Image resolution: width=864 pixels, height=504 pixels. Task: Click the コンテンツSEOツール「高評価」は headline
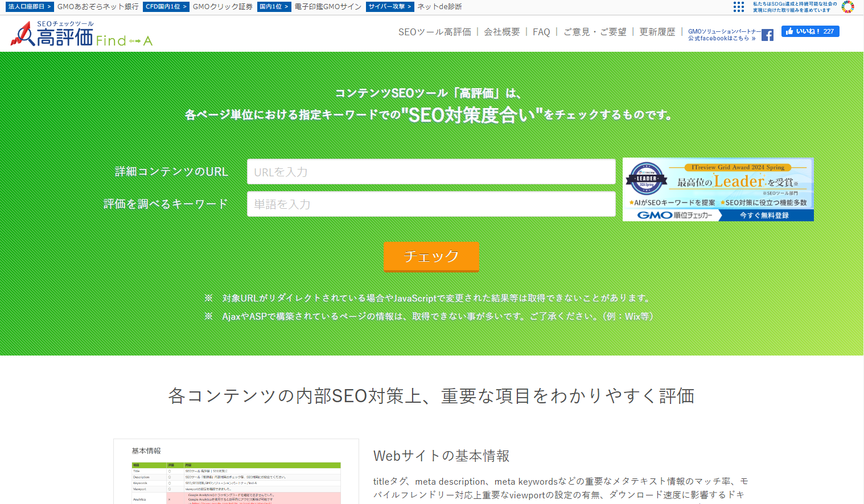[x=428, y=93]
